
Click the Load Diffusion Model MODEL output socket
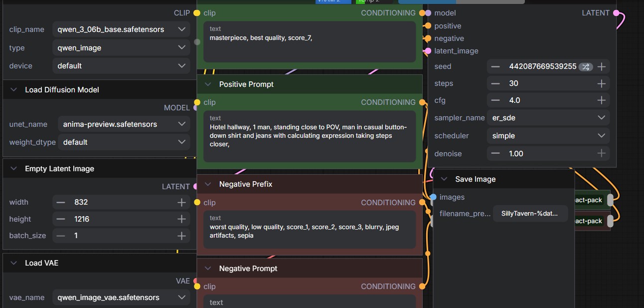click(x=195, y=108)
